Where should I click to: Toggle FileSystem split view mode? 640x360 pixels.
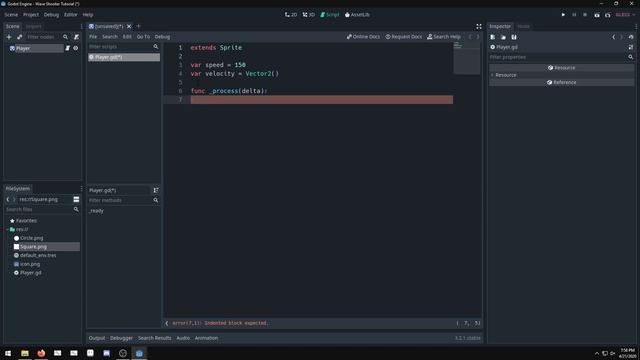coord(76,199)
